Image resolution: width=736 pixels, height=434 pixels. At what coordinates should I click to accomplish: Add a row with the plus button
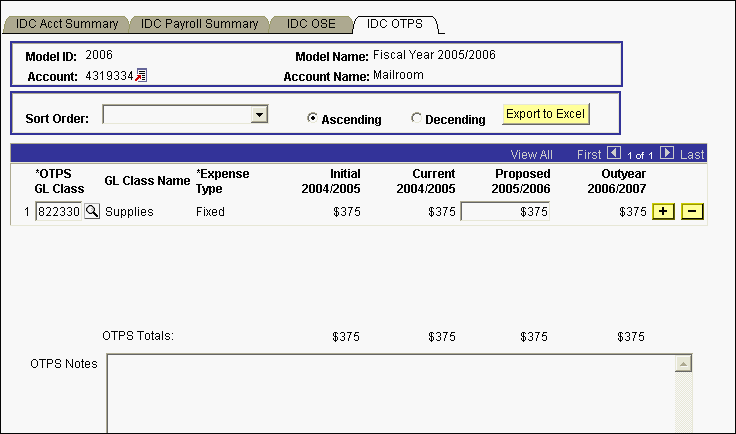pyautogui.click(x=662, y=211)
